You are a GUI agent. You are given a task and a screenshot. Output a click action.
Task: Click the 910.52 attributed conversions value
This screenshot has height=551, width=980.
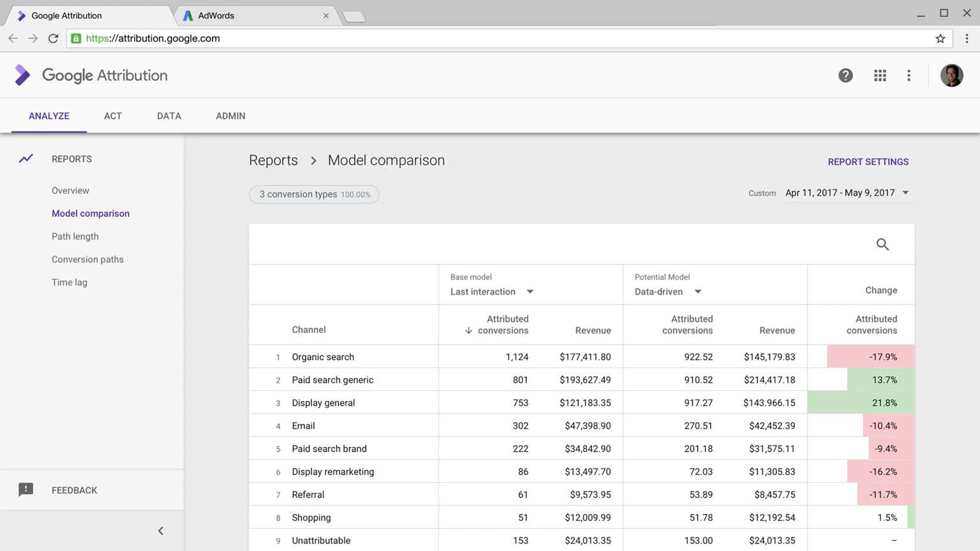point(698,379)
